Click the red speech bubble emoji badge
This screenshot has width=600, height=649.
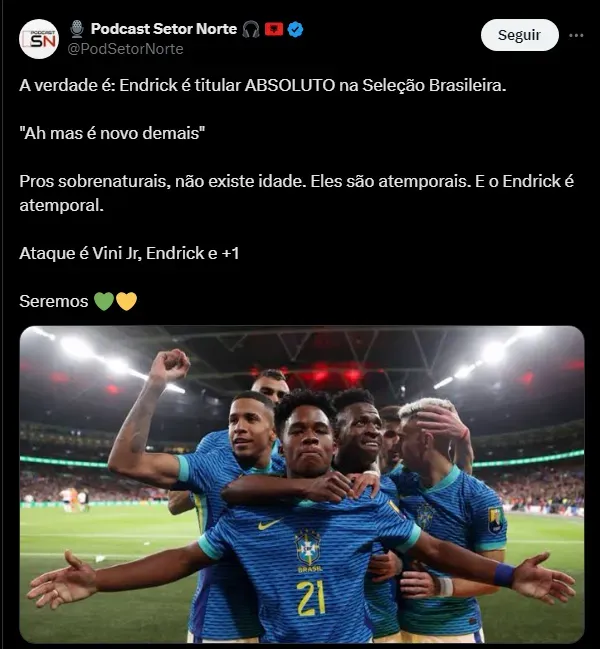tap(274, 29)
